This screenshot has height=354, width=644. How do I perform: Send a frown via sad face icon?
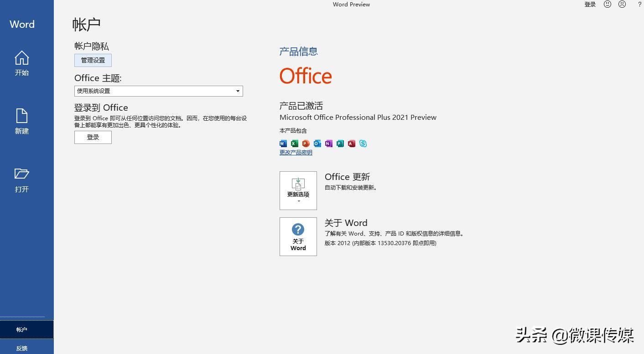(x=622, y=4)
